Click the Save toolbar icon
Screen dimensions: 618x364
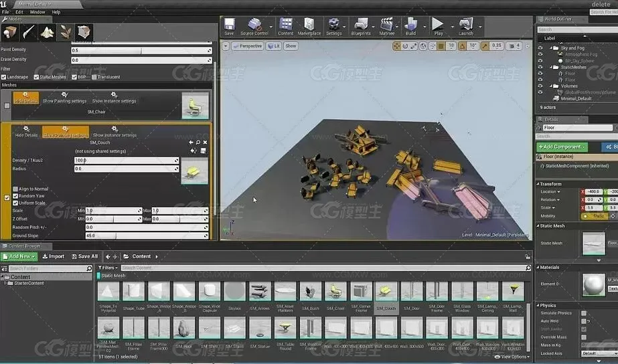230,27
